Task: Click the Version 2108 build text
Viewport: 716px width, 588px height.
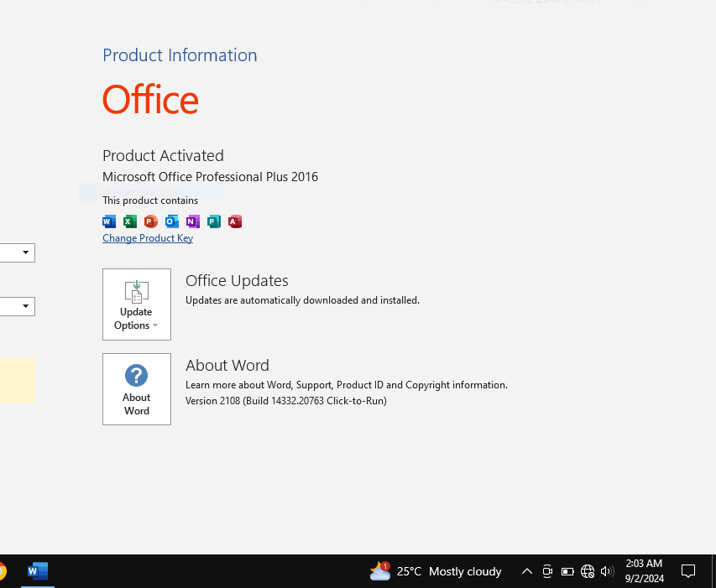Action: click(x=286, y=400)
